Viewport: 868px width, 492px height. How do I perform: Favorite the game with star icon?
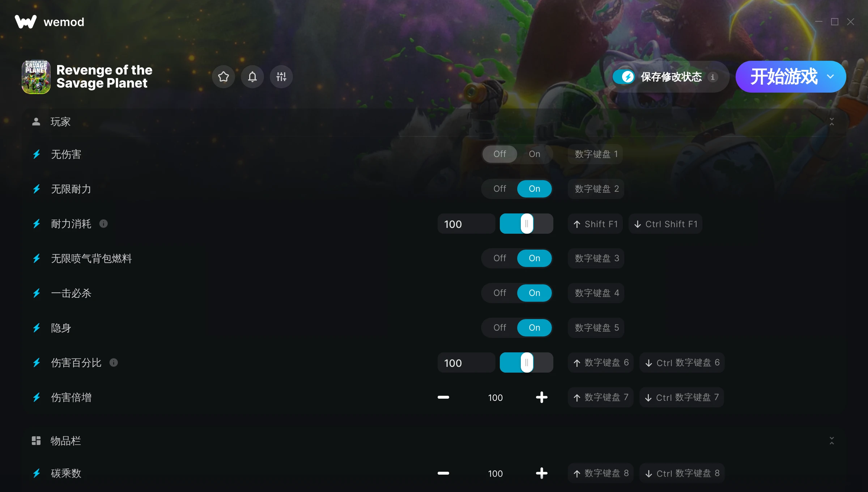(224, 77)
